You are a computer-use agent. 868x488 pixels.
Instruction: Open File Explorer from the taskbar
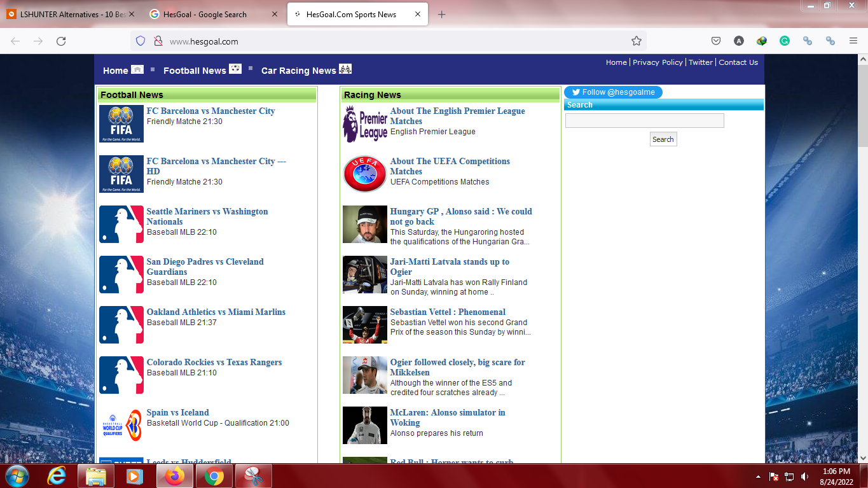[96, 476]
